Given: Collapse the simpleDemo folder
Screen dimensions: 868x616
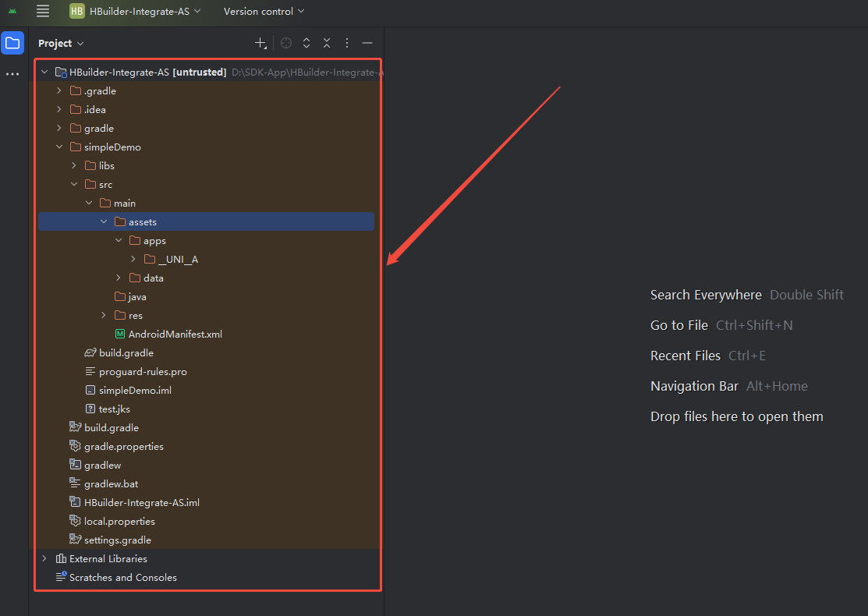Looking at the screenshot, I should pos(58,147).
